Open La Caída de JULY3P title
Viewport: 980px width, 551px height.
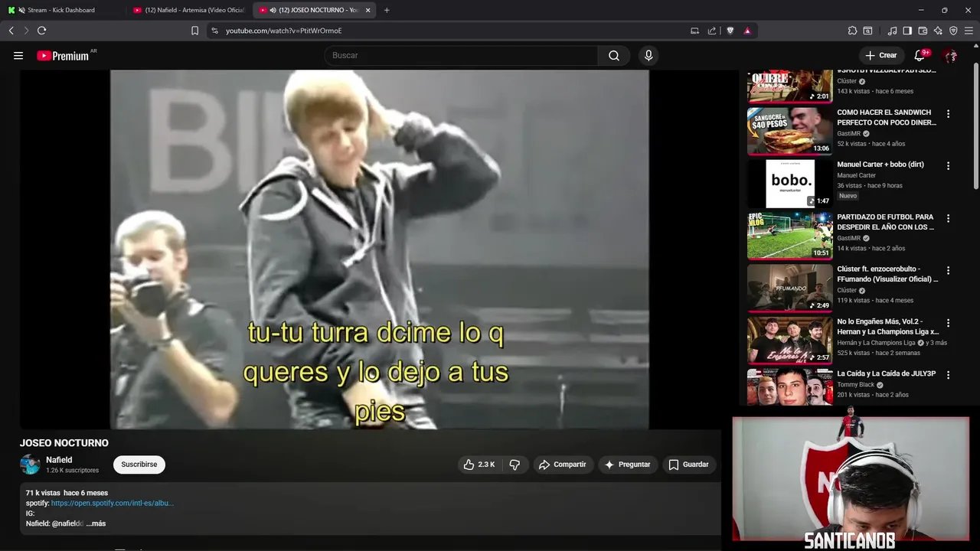click(x=887, y=373)
